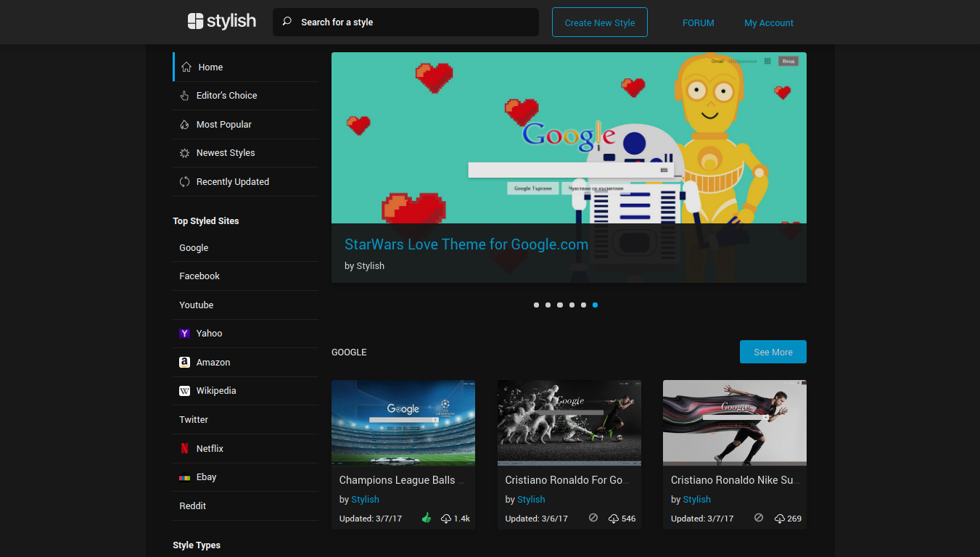980x557 pixels.
Task: Click download icon on Cristiano Ronaldo Nike card
Action: pos(780,519)
